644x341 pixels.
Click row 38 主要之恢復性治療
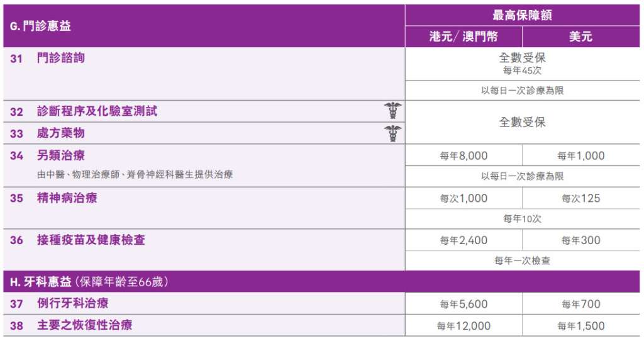84,325
